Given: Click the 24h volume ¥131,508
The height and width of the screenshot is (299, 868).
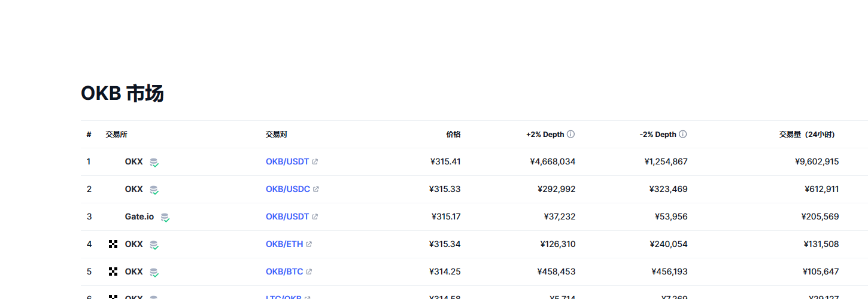Looking at the screenshot, I should pos(821,244).
